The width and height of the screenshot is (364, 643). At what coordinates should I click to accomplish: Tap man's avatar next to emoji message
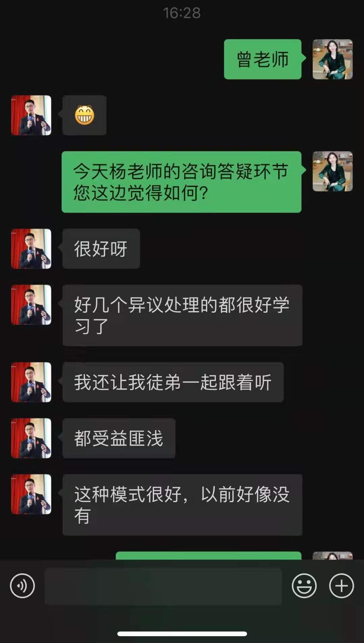click(x=31, y=115)
